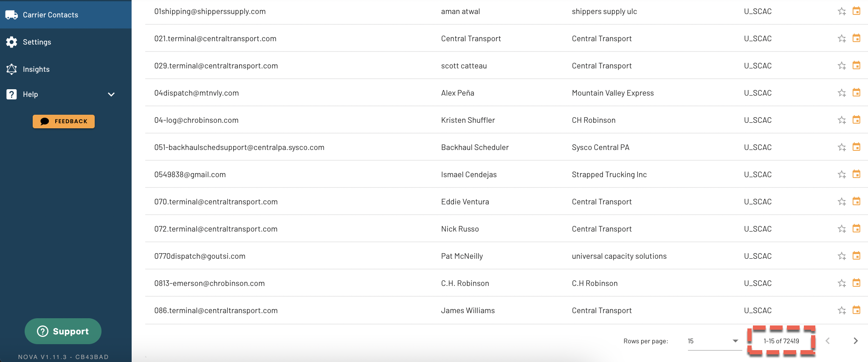Screen dimensions: 868x362
Task: Click the 1-15 of 72419 pagination text
Action: click(x=781, y=341)
